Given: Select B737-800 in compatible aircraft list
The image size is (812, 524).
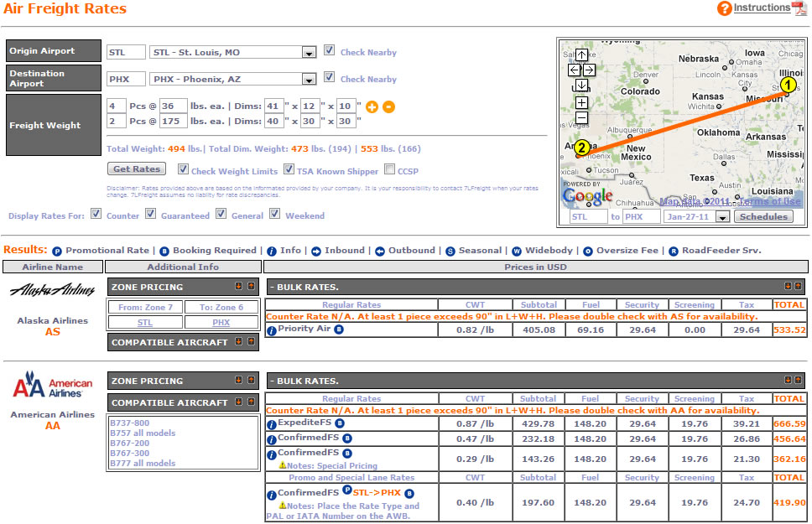Looking at the screenshot, I should click(x=129, y=423).
